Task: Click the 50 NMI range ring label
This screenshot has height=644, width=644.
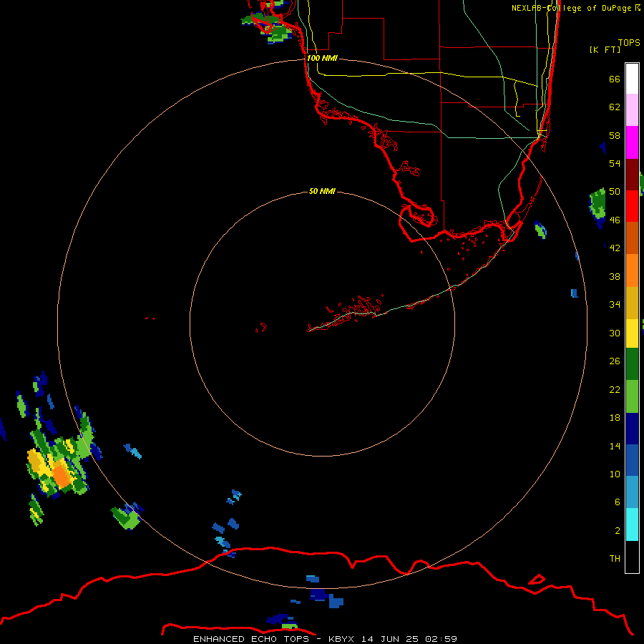Action: (x=322, y=191)
